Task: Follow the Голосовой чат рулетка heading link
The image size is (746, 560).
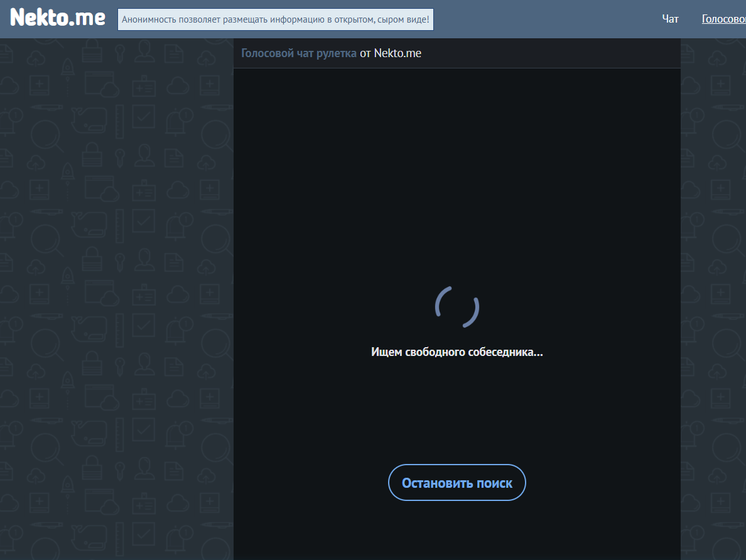Action: pos(298,53)
